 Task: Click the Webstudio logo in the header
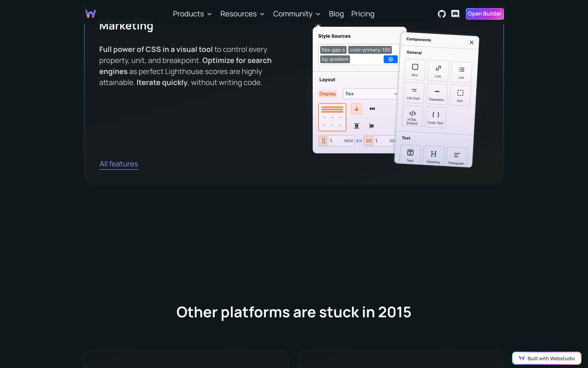(x=91, y=14)
